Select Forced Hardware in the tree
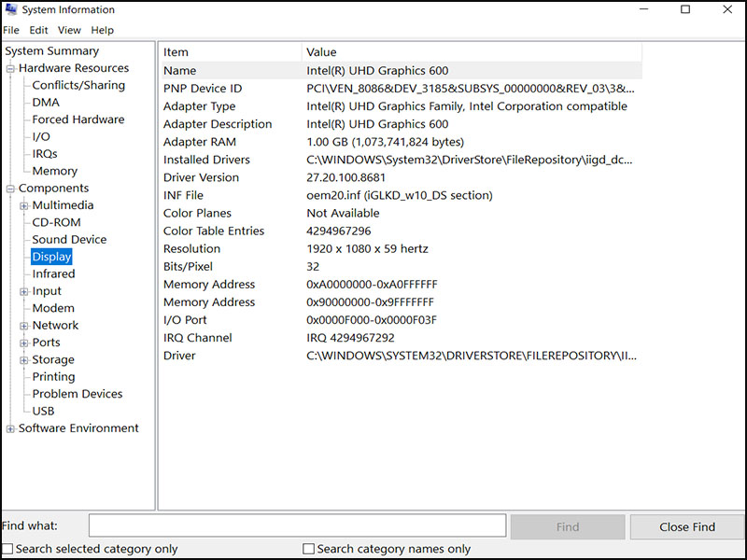The width and height of the screenshot is (747, 560). pos(78,119)
